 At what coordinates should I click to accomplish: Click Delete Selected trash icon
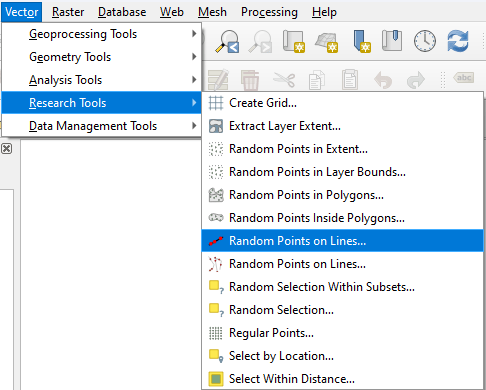tap(250, 80)
